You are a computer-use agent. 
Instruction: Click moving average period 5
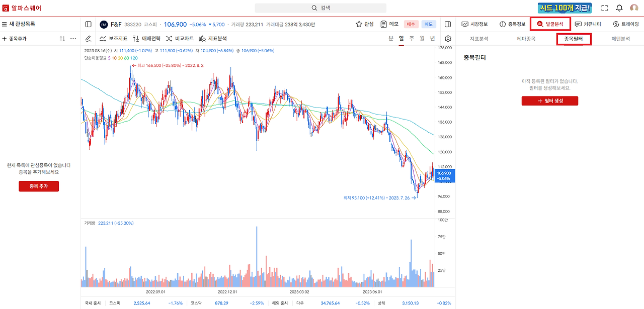coord(109,58)
